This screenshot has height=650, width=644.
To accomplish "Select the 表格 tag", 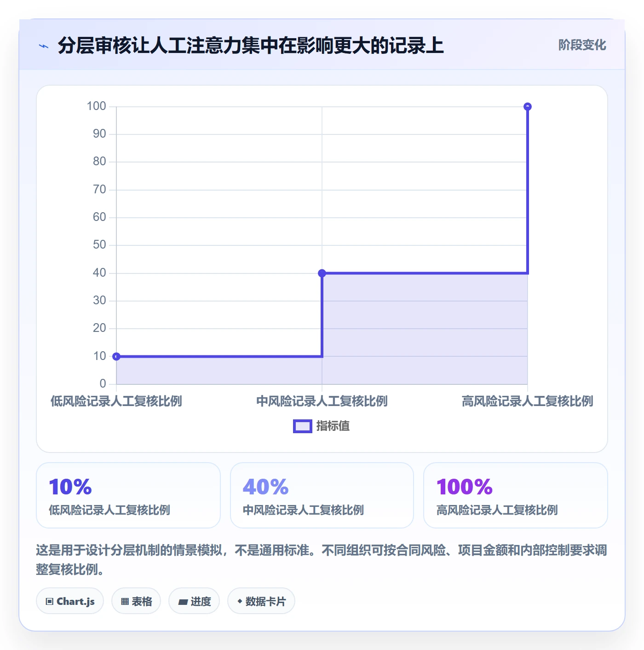I will click(x=136, y=601).
